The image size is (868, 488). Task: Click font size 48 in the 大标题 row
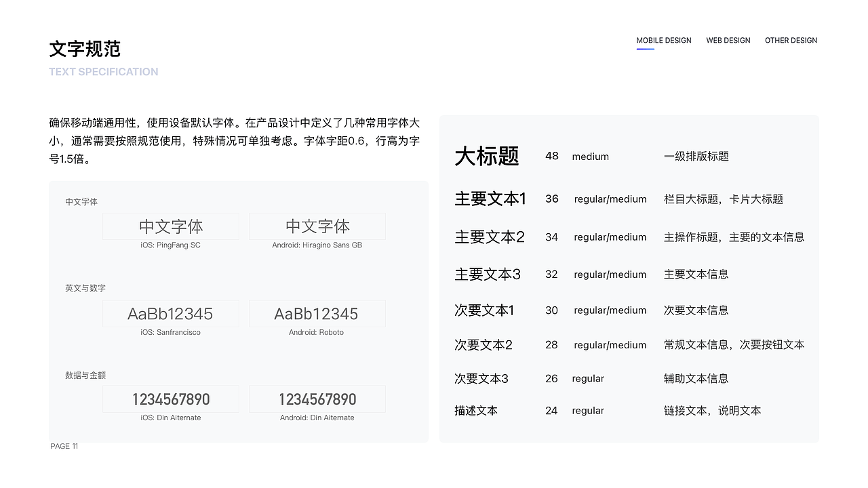click(x=552, y=157)
